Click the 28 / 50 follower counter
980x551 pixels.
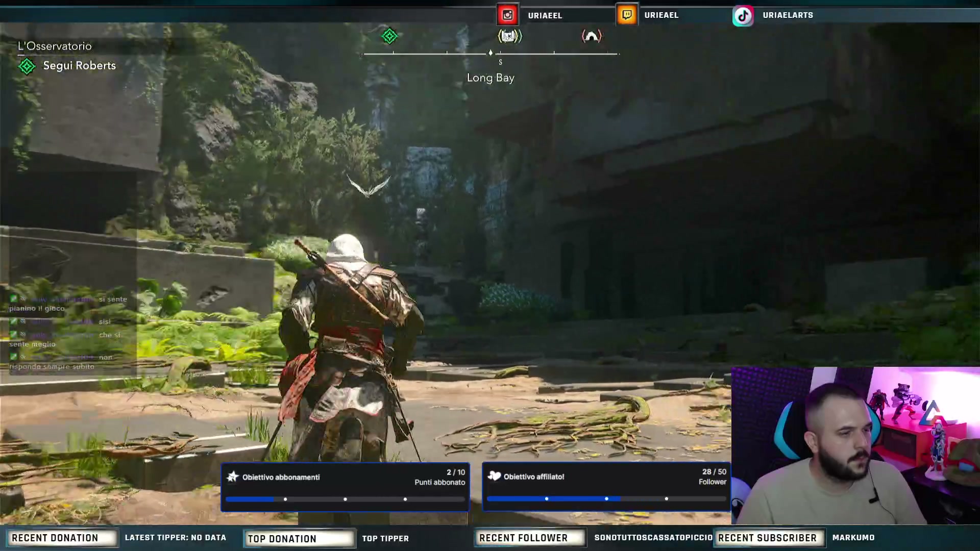(x=714, y=472)
